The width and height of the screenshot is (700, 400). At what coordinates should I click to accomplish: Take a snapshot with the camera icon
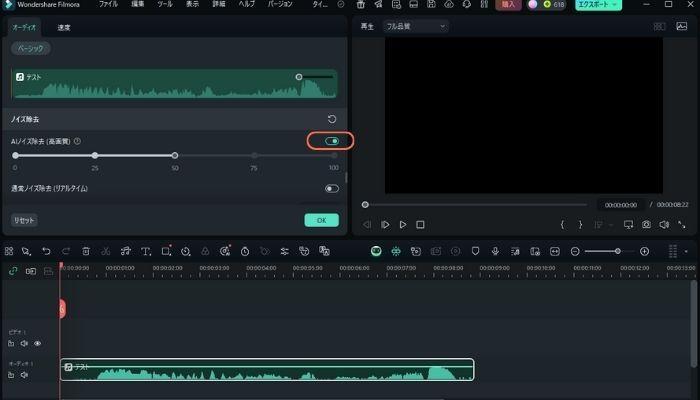coord(647,225)
